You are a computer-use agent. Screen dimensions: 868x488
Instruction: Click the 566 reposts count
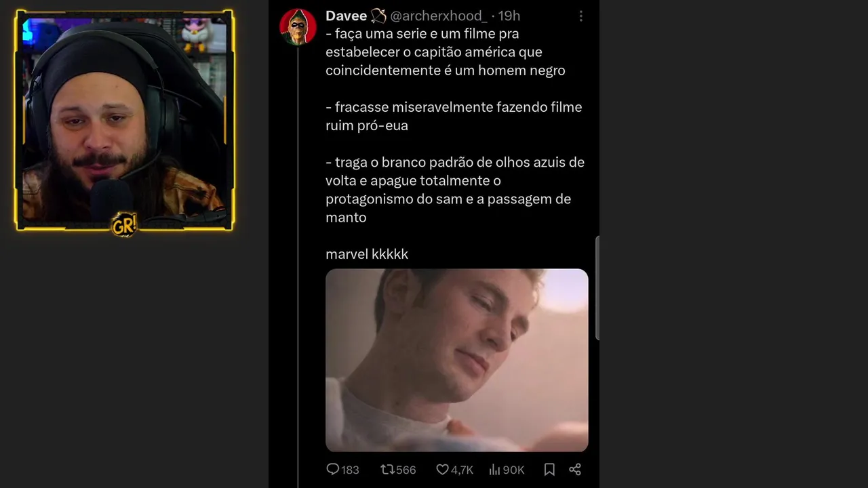pyautogui.click(x=406, y=470)
